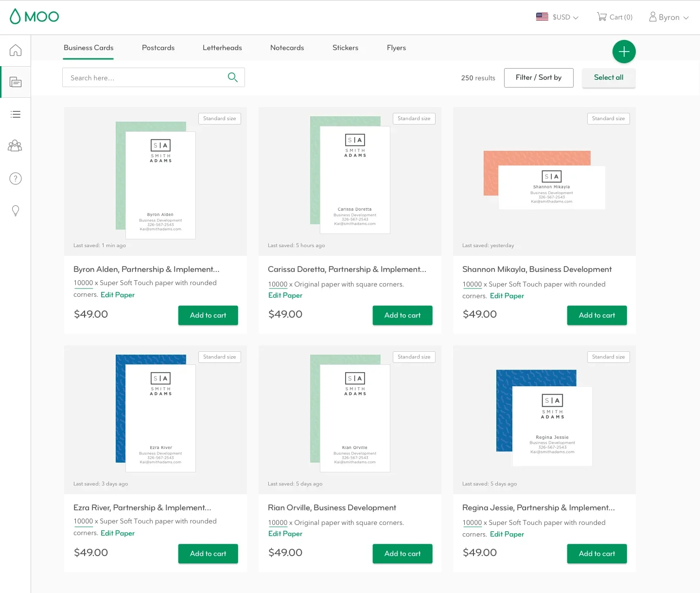
Task: Open the help question mark icon
Action: coord(16,179)
